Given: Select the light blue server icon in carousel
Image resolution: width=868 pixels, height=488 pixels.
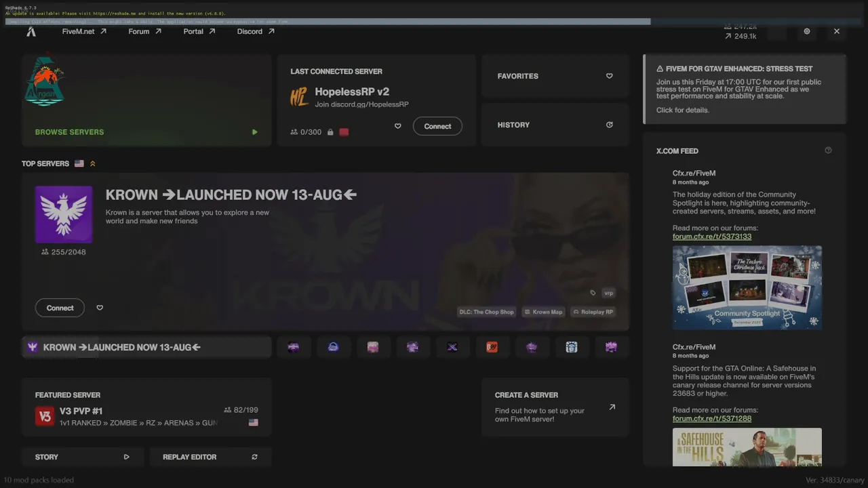Looking at the screenshot, I should [572, 347].
